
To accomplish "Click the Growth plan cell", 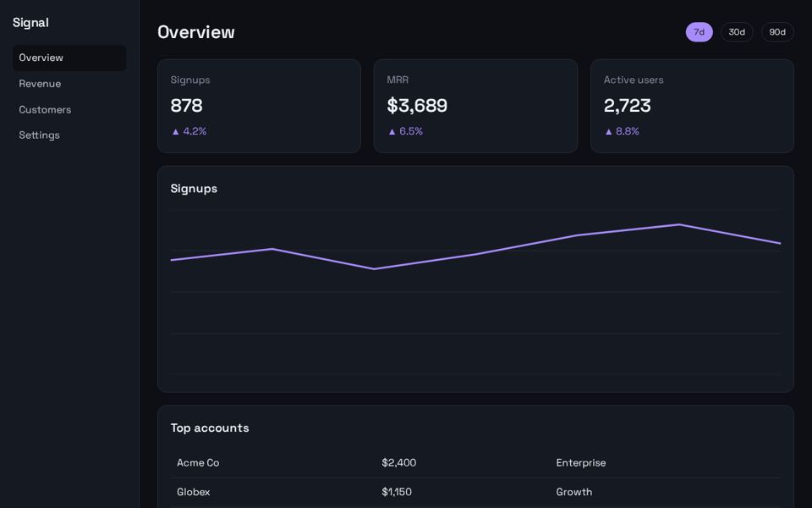I will (573, 492).
